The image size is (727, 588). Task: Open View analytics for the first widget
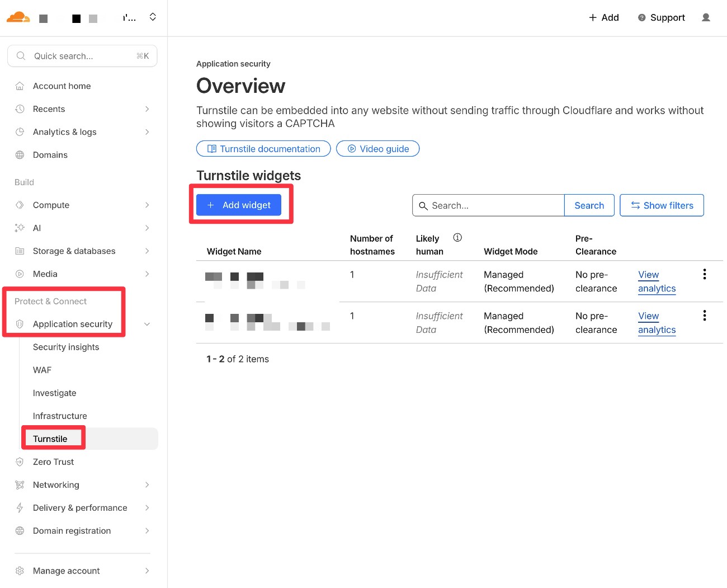point(656,281)
